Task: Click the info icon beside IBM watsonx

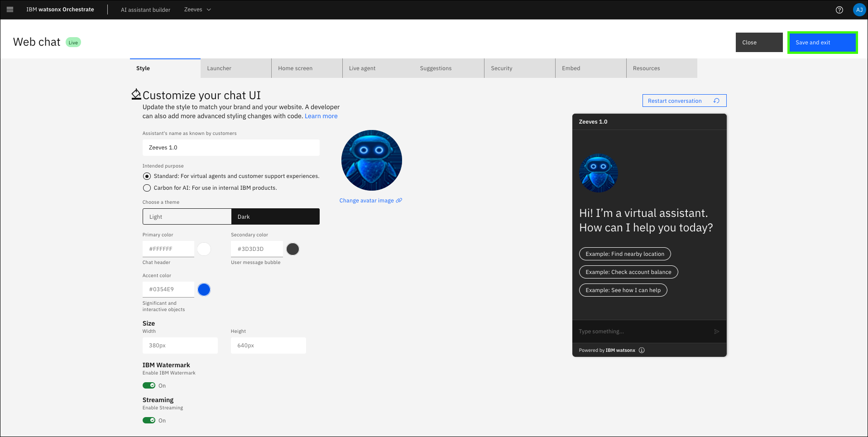Action: click(x=642, y=350)
